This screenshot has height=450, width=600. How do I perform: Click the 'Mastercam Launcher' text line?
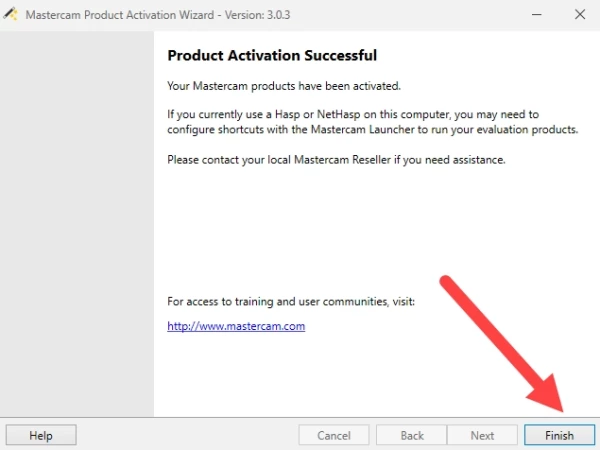(x=372, y=130)
